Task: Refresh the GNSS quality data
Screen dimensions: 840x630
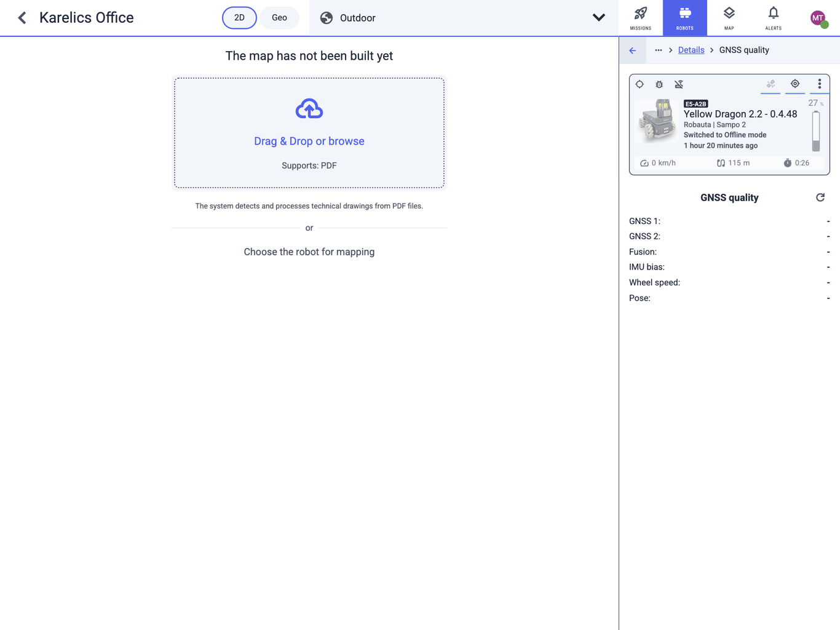Action: [x=820, y=197]
